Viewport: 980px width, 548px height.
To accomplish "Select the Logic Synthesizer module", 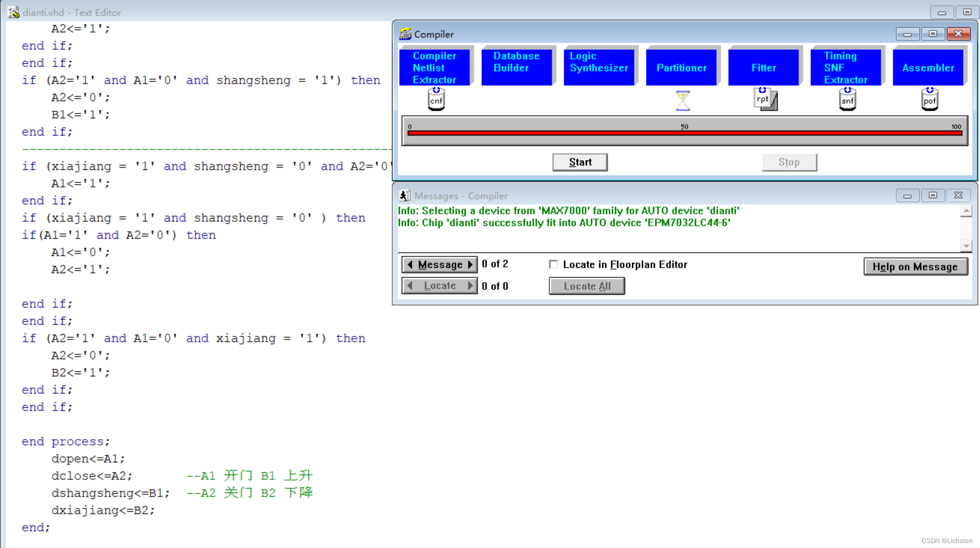I will click(x=599, y=67).
